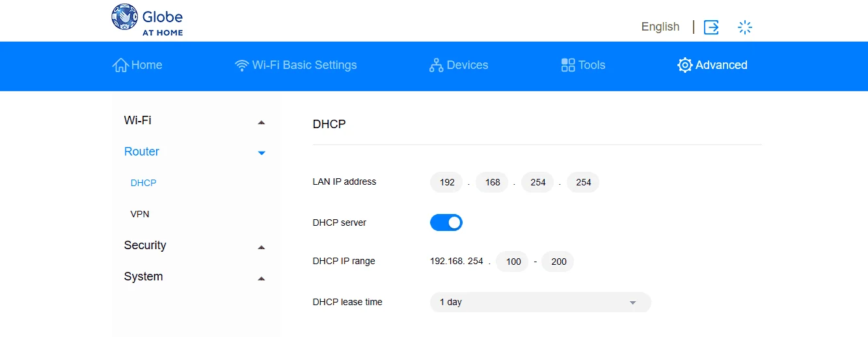Expand the Wi-Fi sidebar section
Screen dimensions: 868x337
[195, 120]
